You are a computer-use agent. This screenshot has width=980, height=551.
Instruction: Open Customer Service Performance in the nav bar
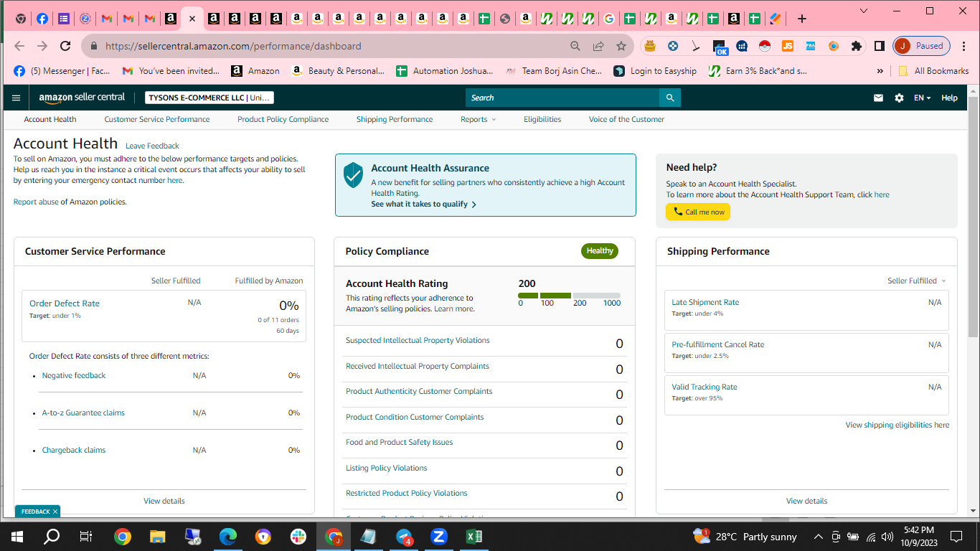point(157,119)
